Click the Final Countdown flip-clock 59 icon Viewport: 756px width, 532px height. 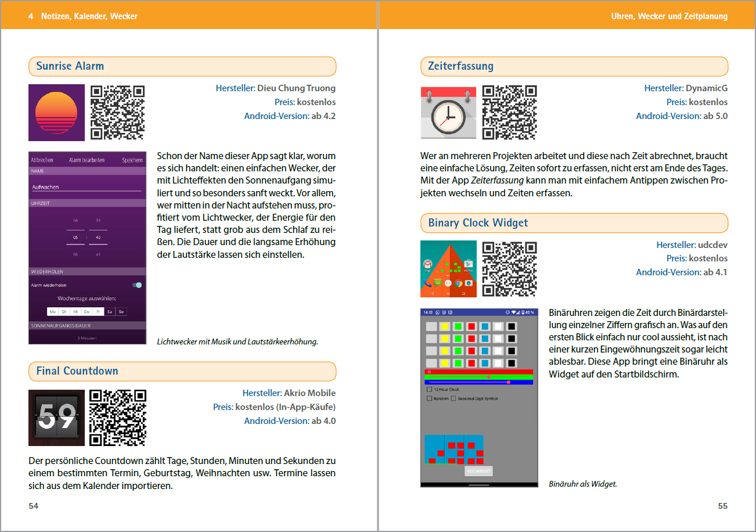coord(56,418)
